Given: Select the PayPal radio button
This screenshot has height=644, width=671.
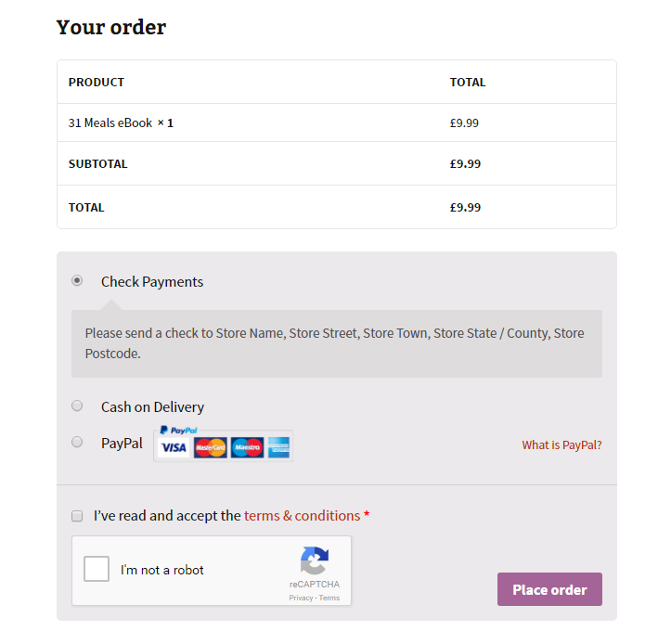Looking at the screenshot, I should click(77, 442).
